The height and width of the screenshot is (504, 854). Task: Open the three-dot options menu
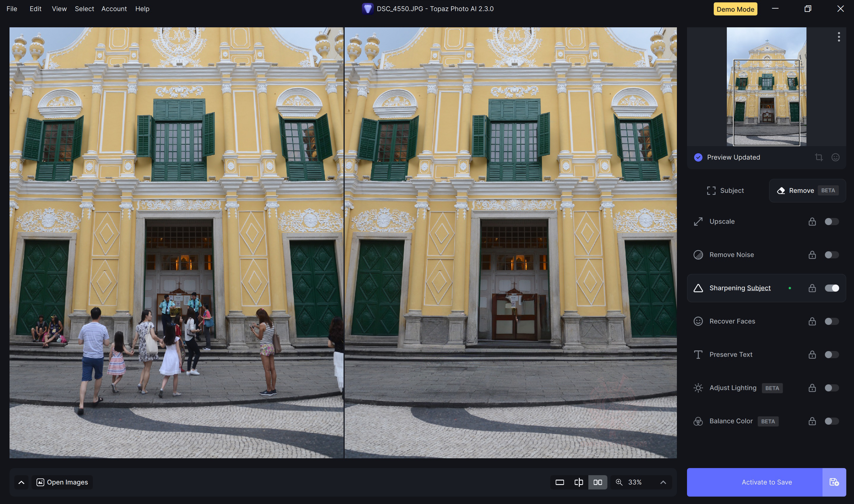[x=839, y=37]
